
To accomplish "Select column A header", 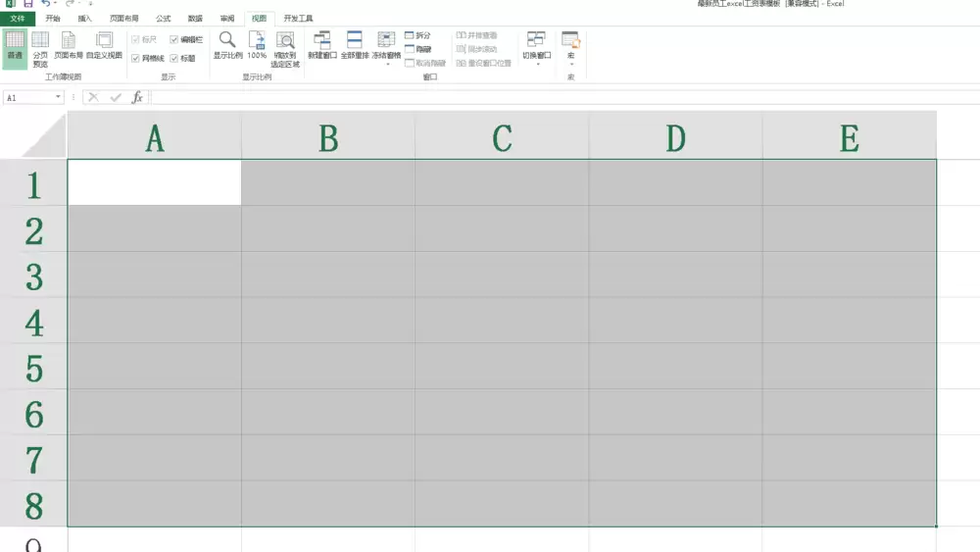I will coord(155,135).
